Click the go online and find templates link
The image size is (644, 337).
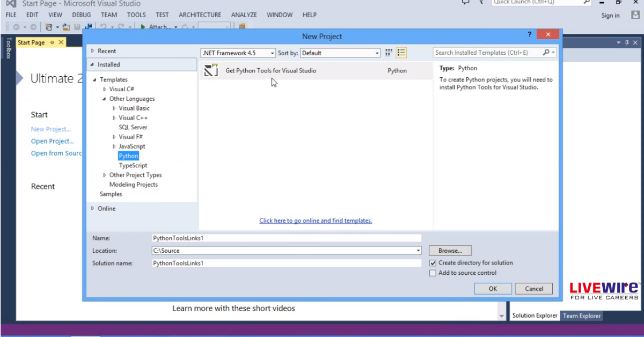click(316, 221)
